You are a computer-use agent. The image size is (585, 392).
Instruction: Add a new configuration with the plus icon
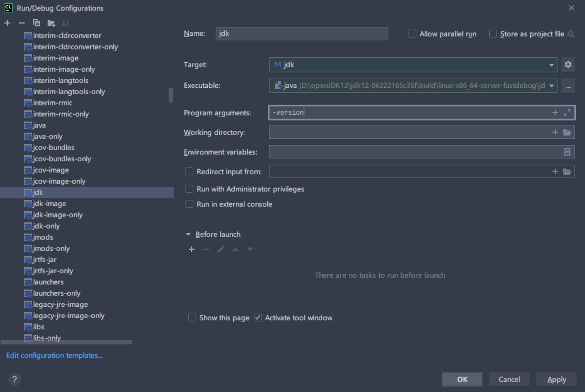pos(8,23)
